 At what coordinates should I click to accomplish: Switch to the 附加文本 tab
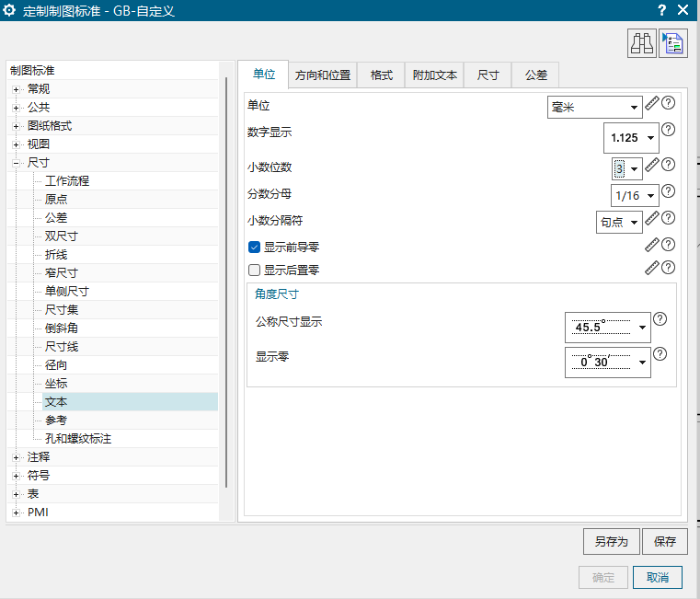pos(434,75)
